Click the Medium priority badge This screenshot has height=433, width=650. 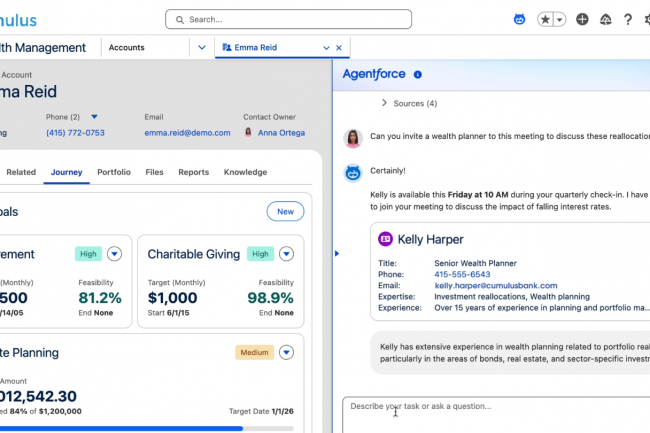click(x=255, y=352)
